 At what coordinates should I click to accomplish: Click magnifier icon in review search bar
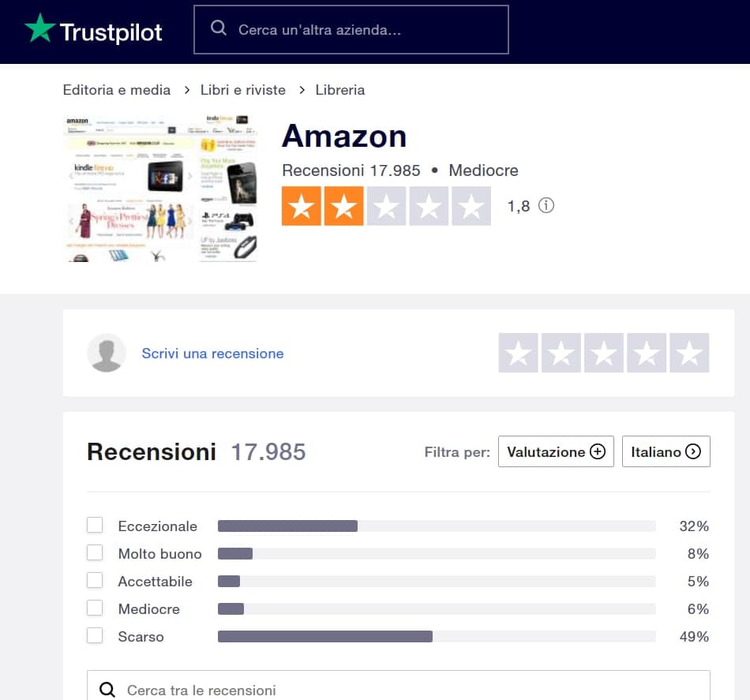click(x=107, y=691)
